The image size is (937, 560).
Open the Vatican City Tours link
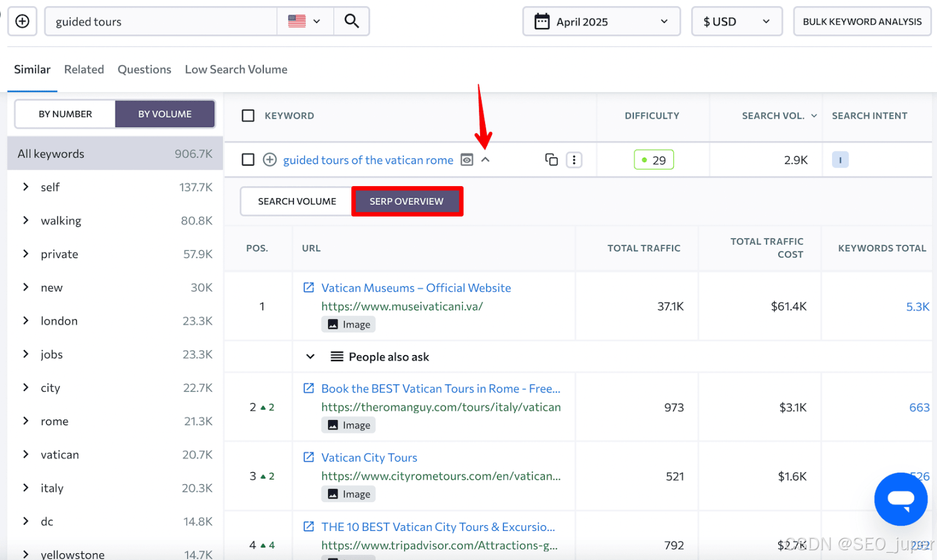pyautogui.click(x=369, y=458)
